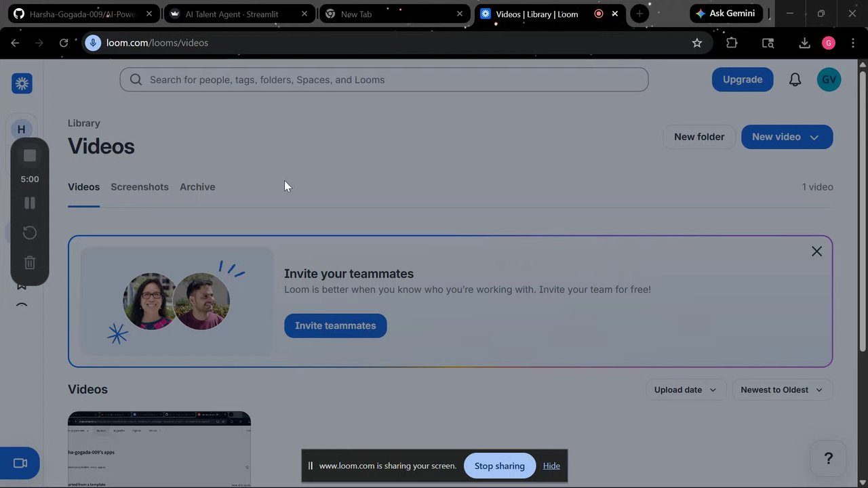Click the camera record button at bottom-left
Viewport: 868px width, 488px height.
click(x=20, y=464)
